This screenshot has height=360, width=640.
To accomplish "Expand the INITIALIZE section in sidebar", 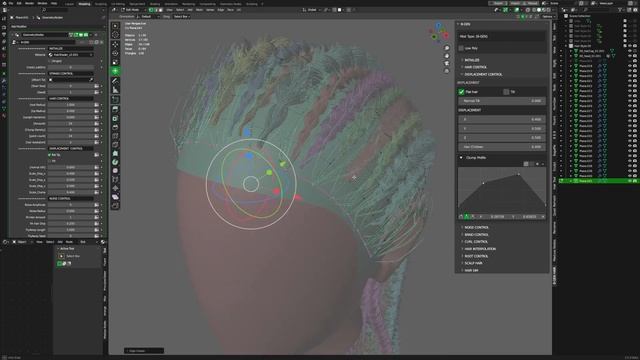I will click(x=471, y=60).
